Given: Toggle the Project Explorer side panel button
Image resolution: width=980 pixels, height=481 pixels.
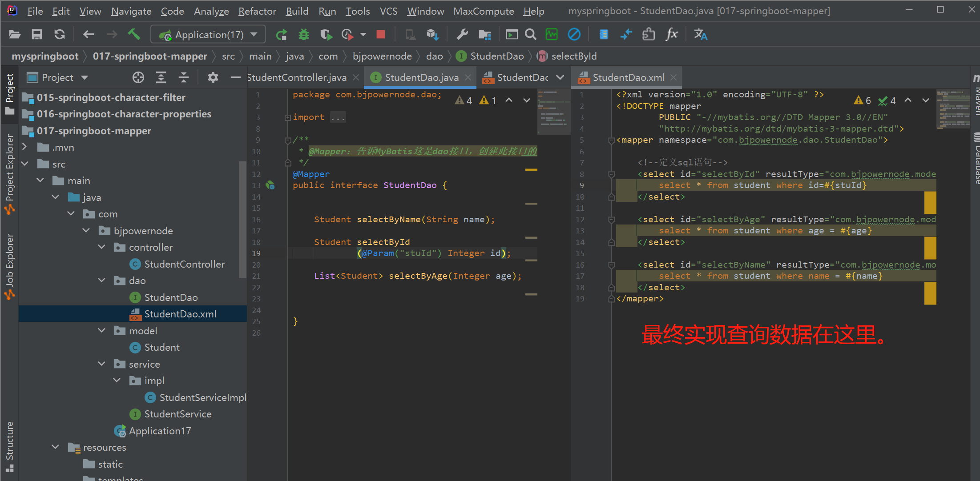Looking at the screenshot, I should [9, 172].
